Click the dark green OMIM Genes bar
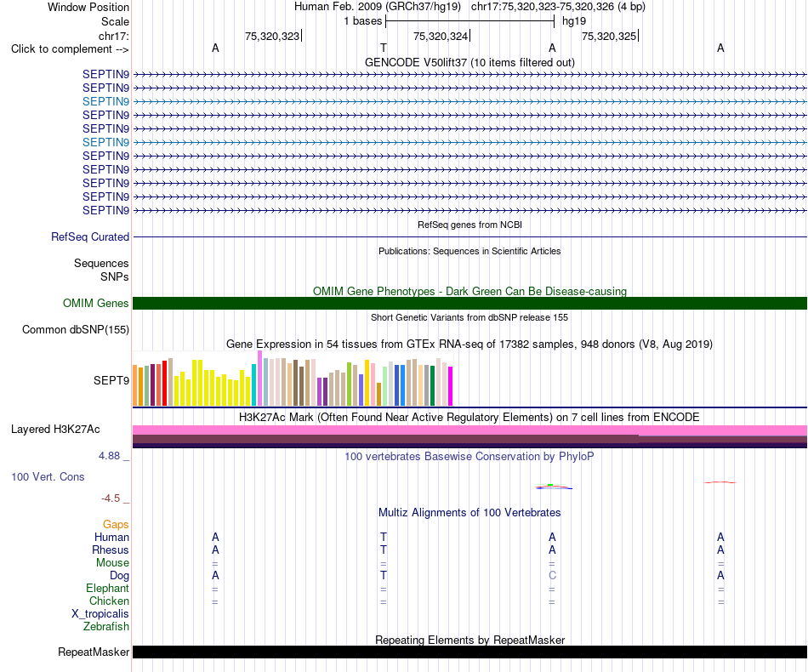The width and height of the screenshot is (808, 672). pos(469,303)
